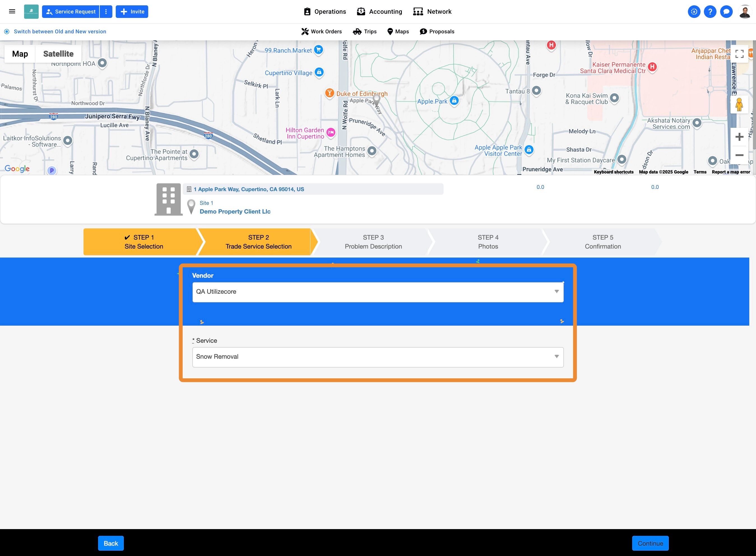Open the hamburger navigation menu

point(12,11)
